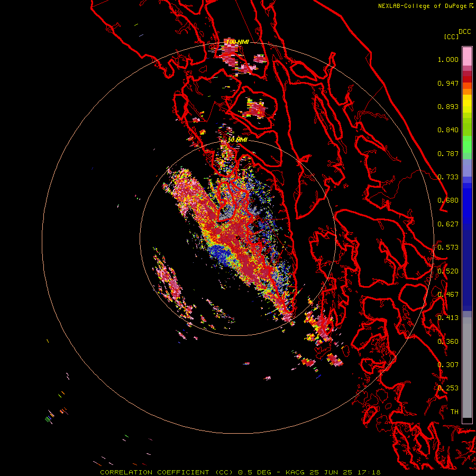The height and width of the screenshot is (476, 476).
Task: Click the 0.787 value on the color scale
Action: (448, 153)
